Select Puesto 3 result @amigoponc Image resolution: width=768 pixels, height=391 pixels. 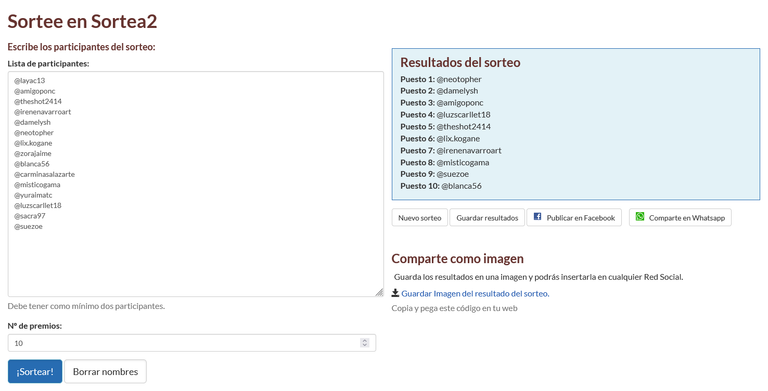pyautogui.click(x=460, y=103)
